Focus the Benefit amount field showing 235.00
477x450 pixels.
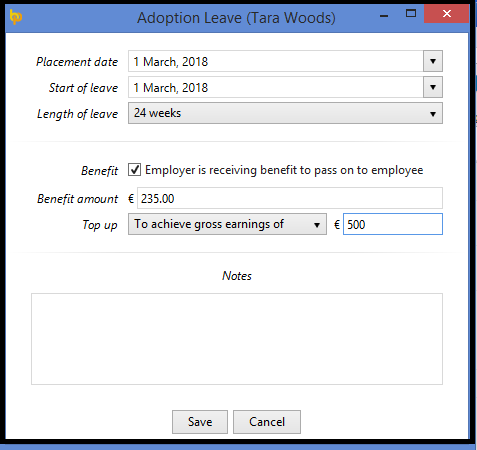pos(290,198)
